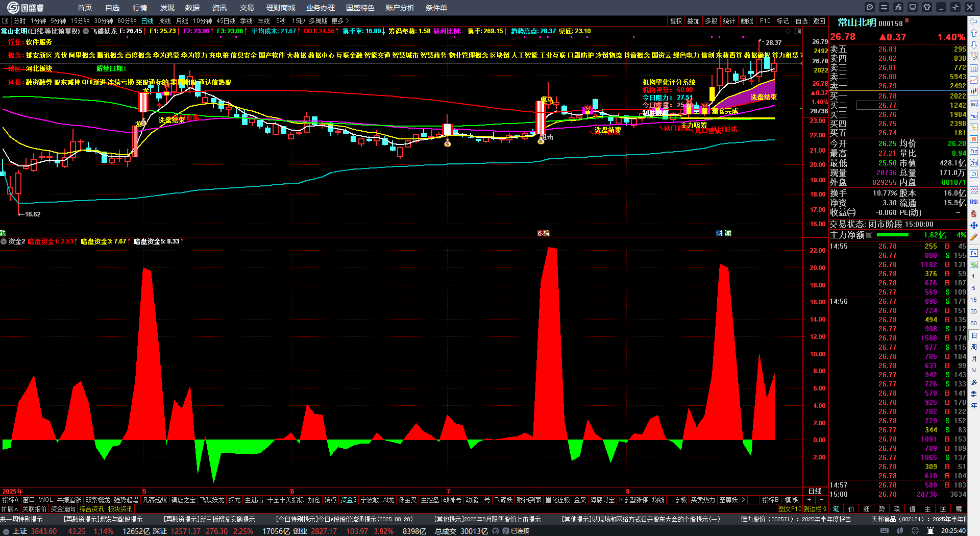Toggle the square window icon at chart top right
980x536 pixels.
pos(797,31)
